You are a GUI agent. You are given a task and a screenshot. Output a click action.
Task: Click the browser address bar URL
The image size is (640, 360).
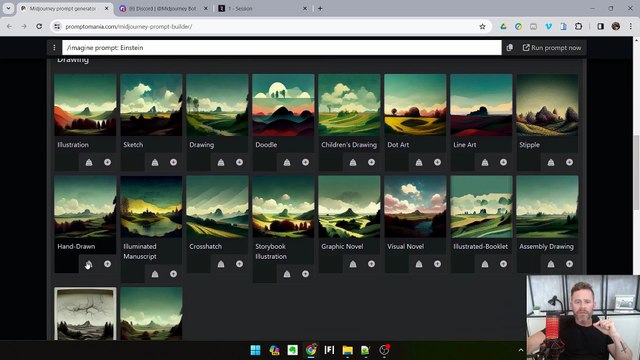pos(129,27)
